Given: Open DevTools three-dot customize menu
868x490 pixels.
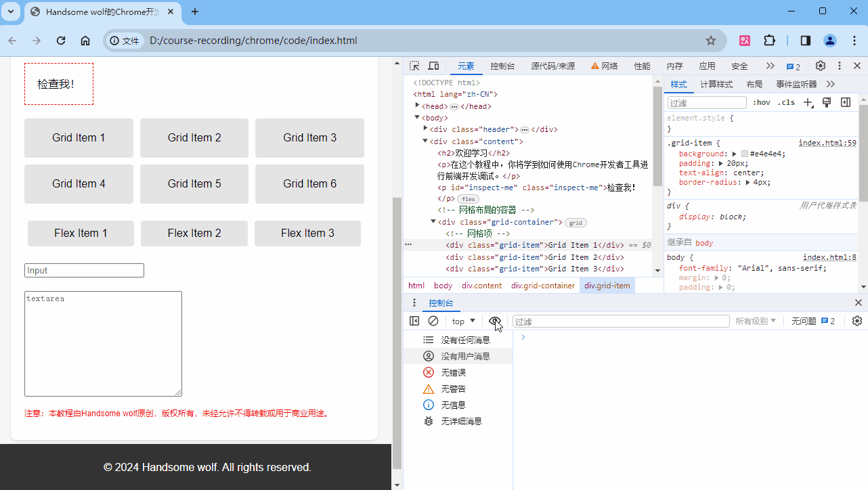Looking at the screenshot, I should click(x=840, y=66).
